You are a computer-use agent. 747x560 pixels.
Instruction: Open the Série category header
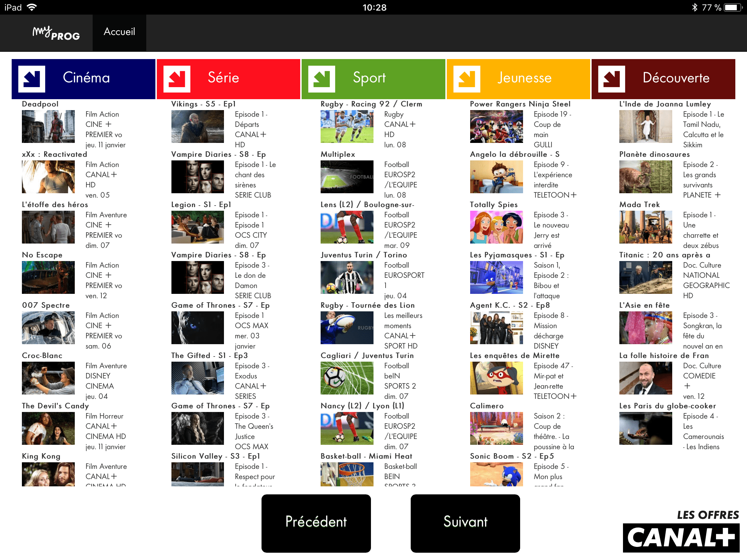coord(228,79)
